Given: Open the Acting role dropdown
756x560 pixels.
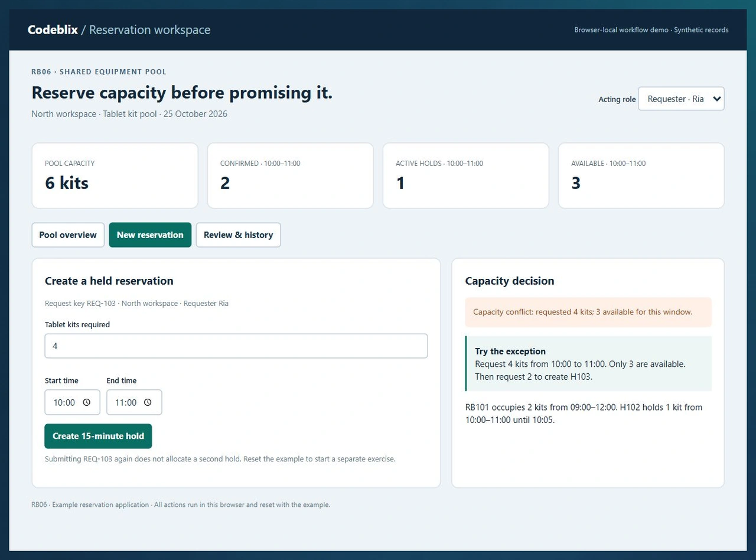Looking at the screenshot, I should pos(681,99).
